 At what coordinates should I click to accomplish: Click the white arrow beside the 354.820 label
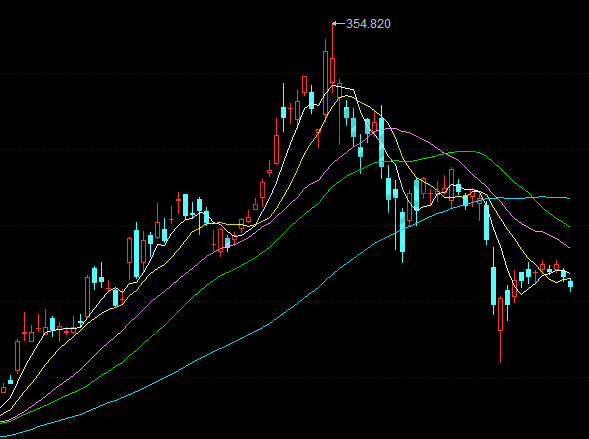coord(339,24)
